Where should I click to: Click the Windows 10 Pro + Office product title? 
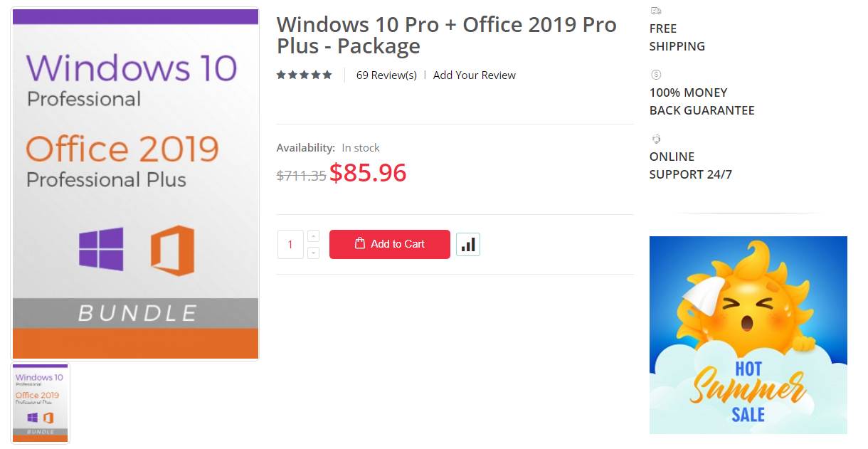pyautogui.click(x=446, y=35)
